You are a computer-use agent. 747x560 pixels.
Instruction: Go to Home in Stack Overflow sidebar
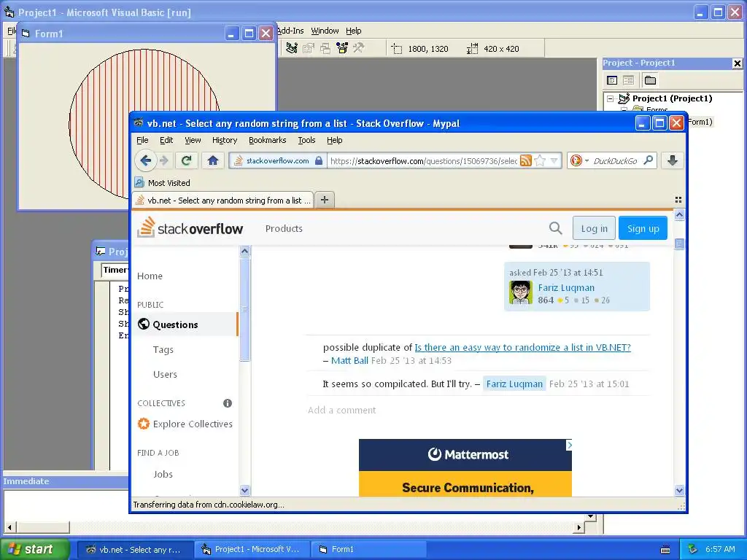[150, 276]
